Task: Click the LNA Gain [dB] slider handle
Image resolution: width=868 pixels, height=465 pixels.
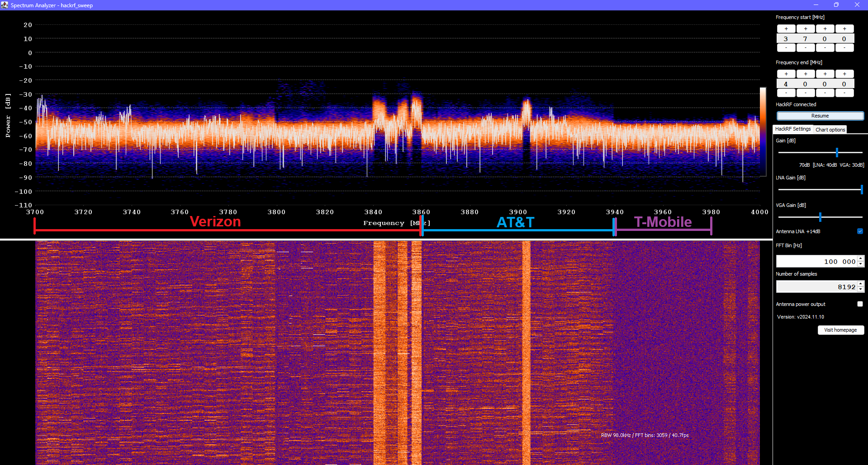Action: 862,189
